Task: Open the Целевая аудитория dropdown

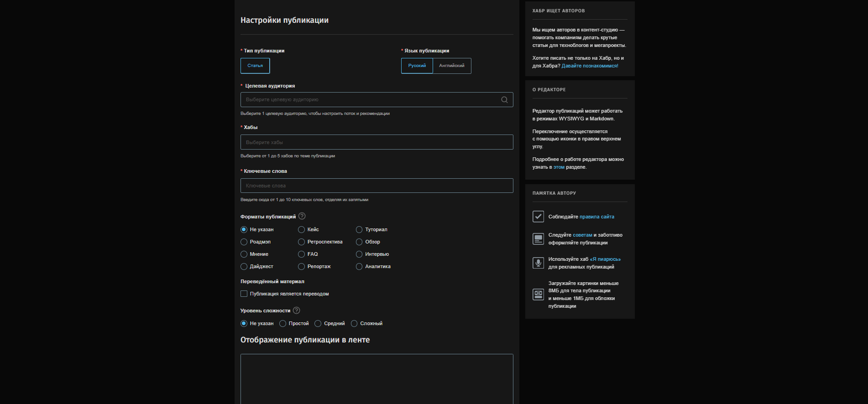Action: point(370,100)
